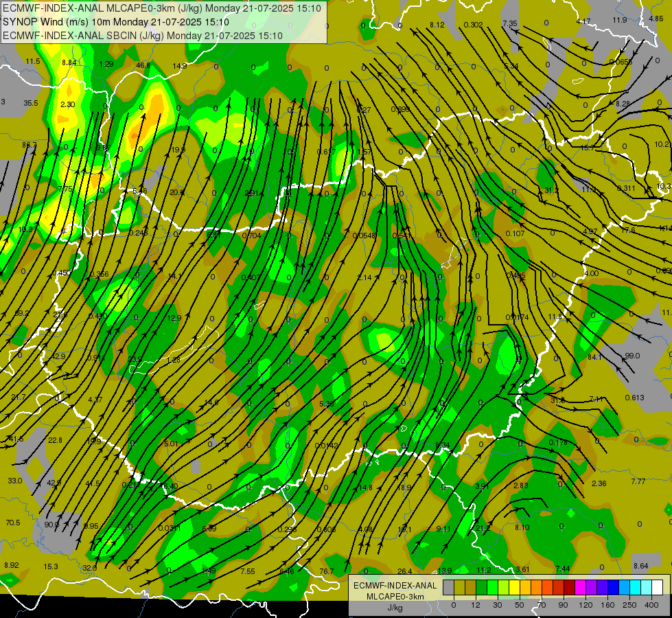Image resolution: width=672 pixels, height=618 pixels.
Task: Click the map value '23.9'
Action: click(x=135, y=359)
